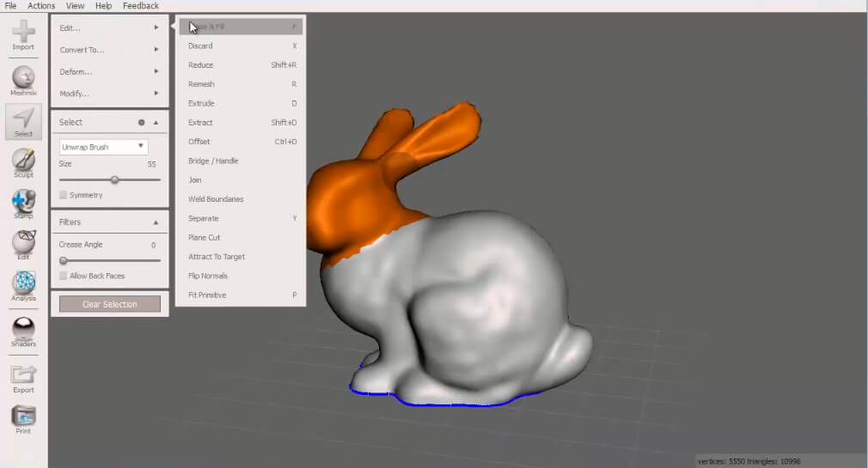Click the Import icon in sidebar
Viewport: 868px width, 468px height.
click(x=23, y=35)
